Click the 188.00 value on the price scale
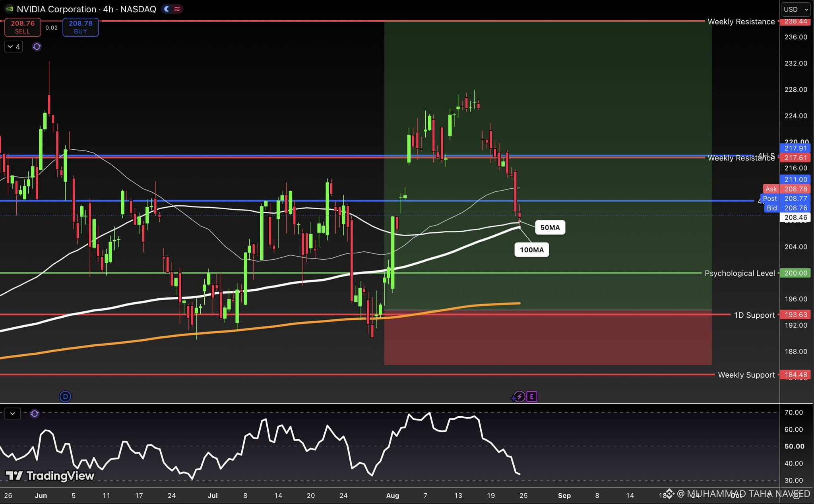 click(x=796, y=351)
